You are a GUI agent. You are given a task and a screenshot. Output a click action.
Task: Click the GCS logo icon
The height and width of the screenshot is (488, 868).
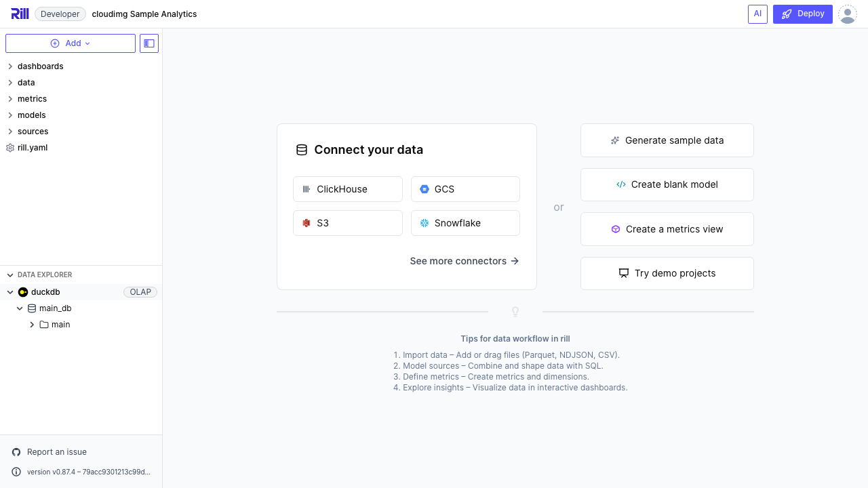(x=425, y=189)
